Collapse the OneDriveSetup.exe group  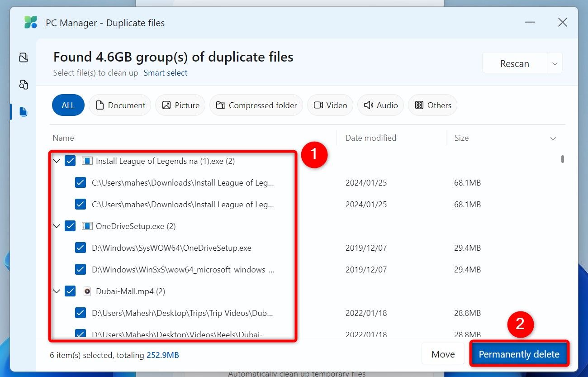pos(57,226)
